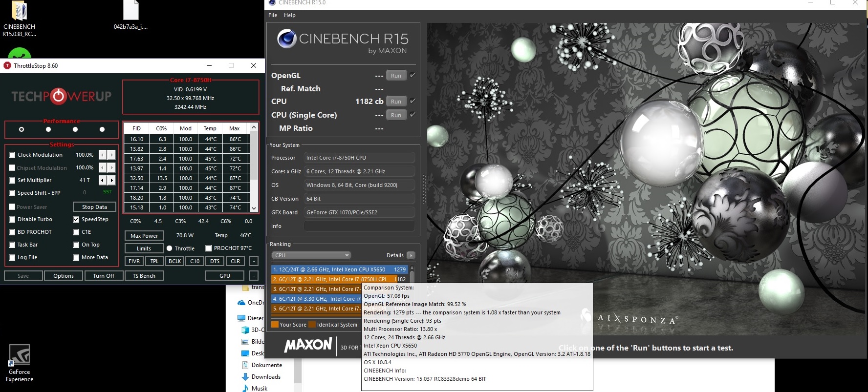Open the OneDrive cloud icon in Explorer
This screenshot has width=868, height=392.
pos(241,303)
